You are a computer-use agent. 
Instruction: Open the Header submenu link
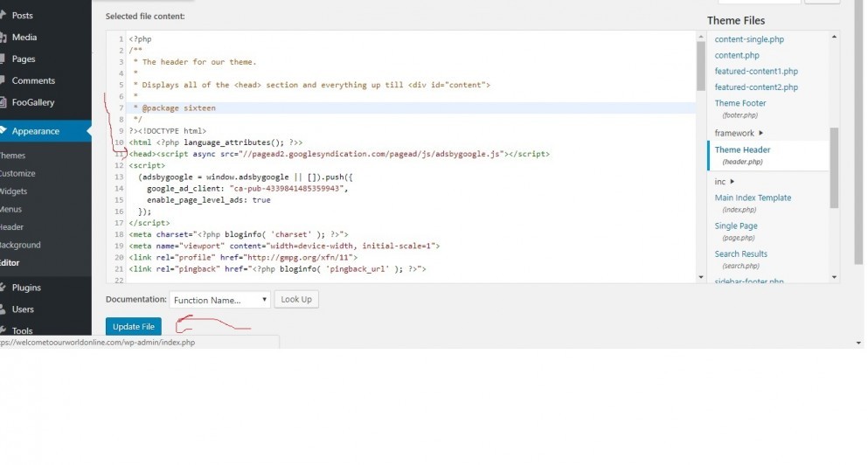[11, 227]
